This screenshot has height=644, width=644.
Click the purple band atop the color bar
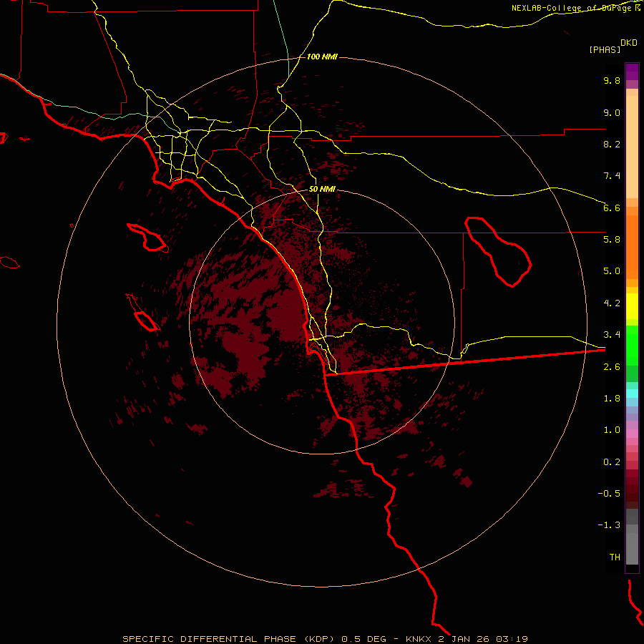click(632, 72)
